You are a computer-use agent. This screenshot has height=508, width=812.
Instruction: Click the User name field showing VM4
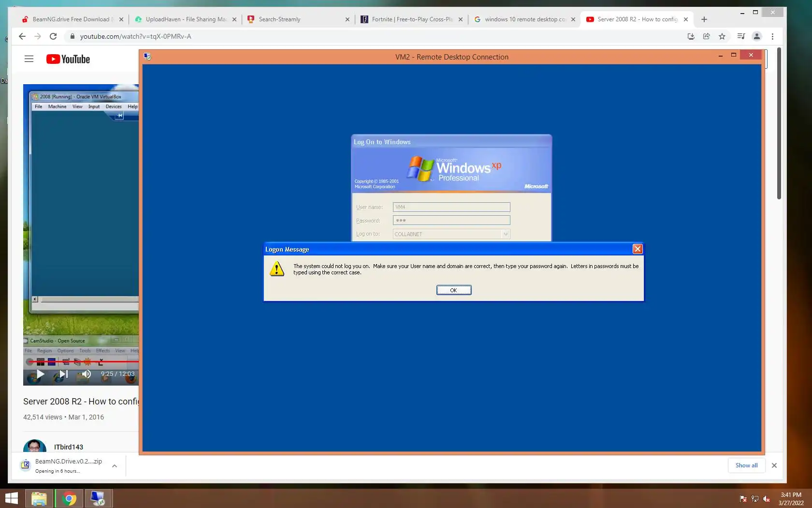point(451,207)
